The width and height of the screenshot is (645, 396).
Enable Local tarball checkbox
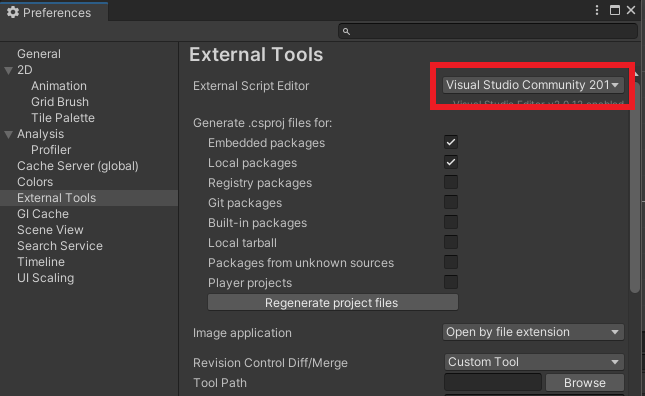[451, 242]
